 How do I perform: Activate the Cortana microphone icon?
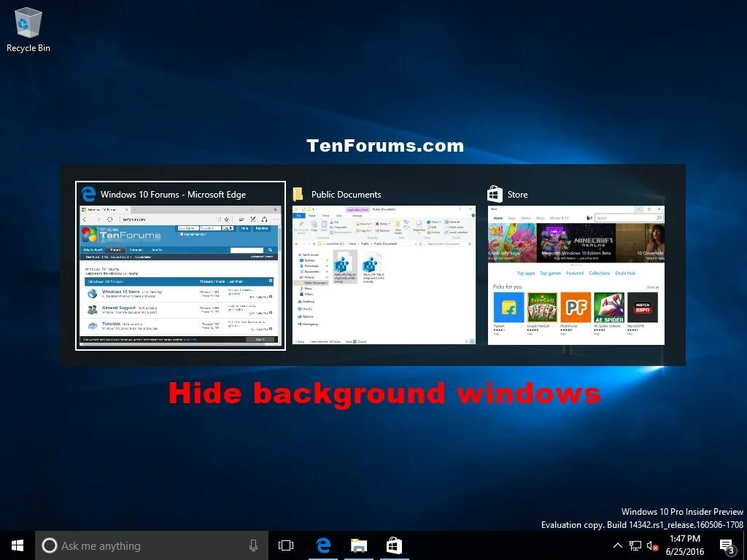pyautogui.click(x=253, y=545)
